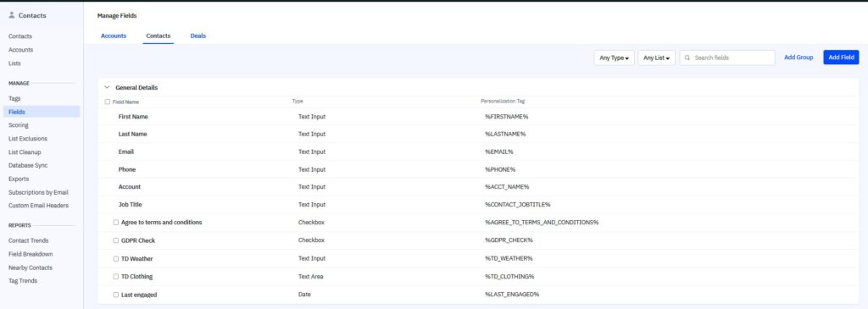Open Tags under Manage

(x=14, y=98)
